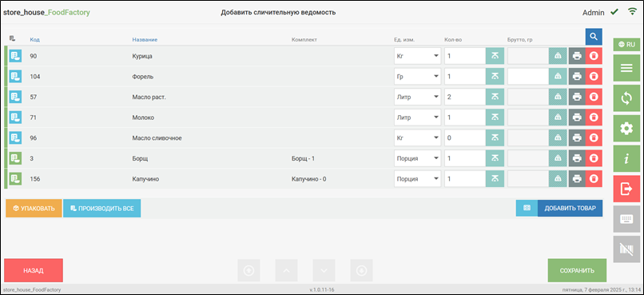Click the blue product icon for Курица
644x295 pixels.
click(15, 56)
